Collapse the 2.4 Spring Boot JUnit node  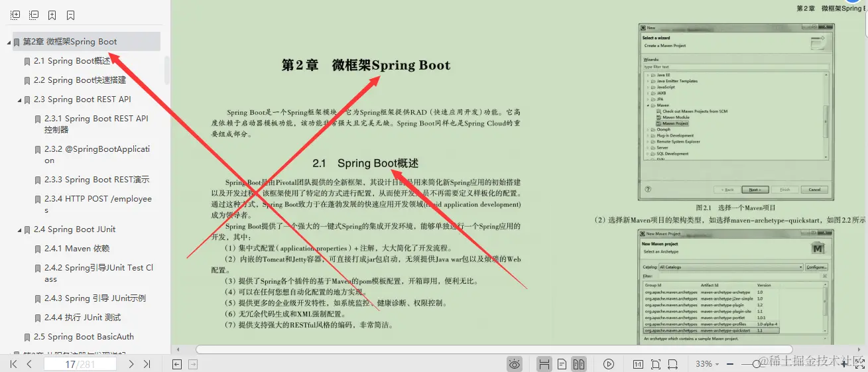[x=20, y=230]
